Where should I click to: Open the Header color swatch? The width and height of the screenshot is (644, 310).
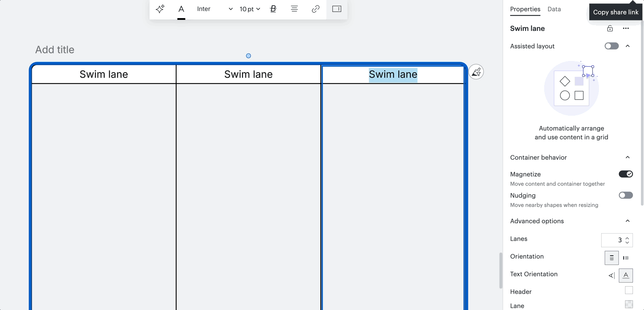point(629,290)
